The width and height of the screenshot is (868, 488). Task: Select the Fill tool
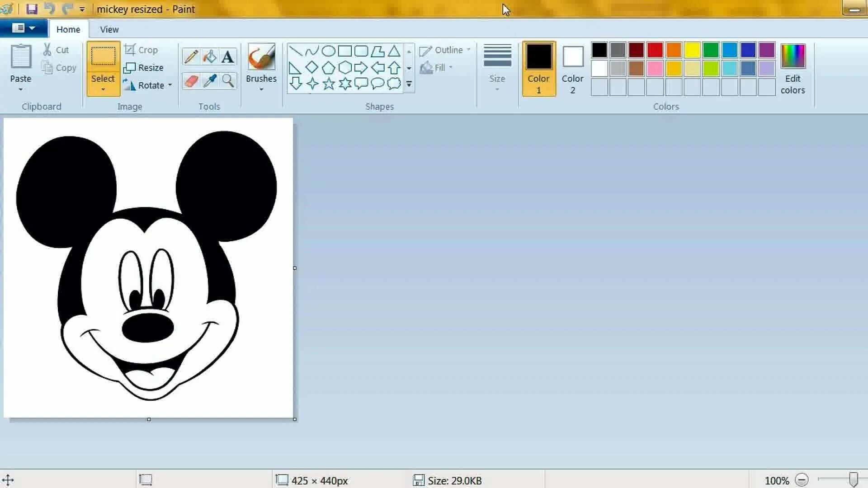(x=209, y=56)
